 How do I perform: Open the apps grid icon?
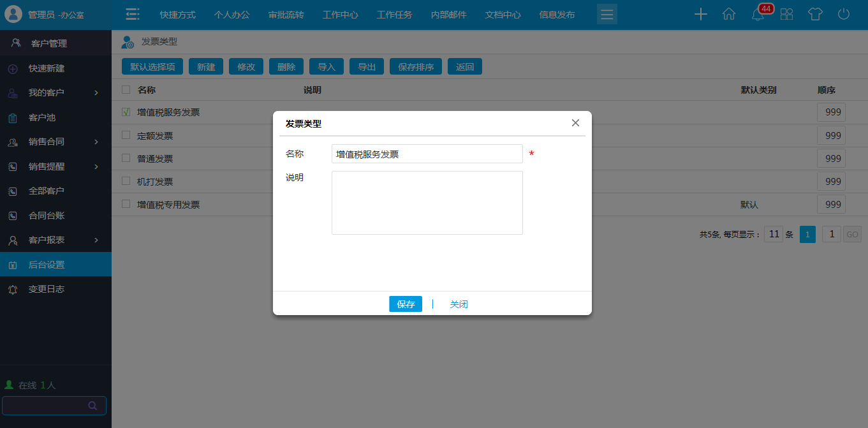[786, 13]
